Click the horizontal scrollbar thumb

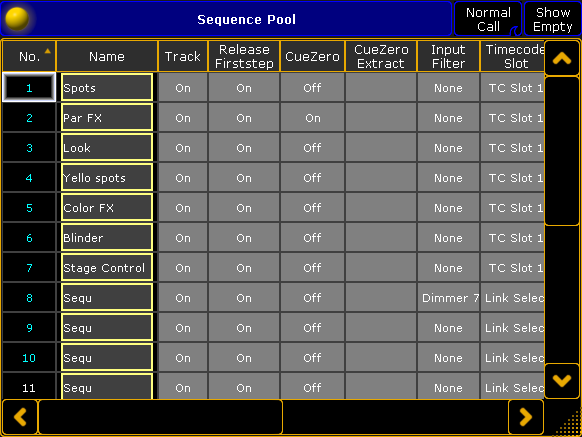click(x=160, y=417)
